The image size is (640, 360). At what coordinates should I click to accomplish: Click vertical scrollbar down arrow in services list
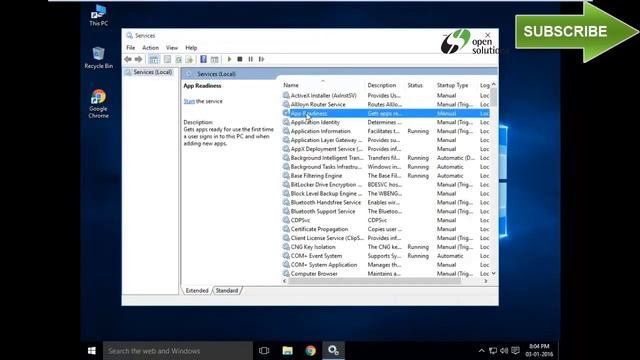coord(493,273)
